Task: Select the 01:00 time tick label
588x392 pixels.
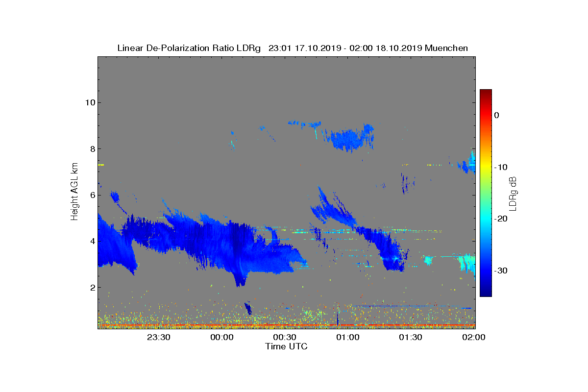Action: pos(348,337)
